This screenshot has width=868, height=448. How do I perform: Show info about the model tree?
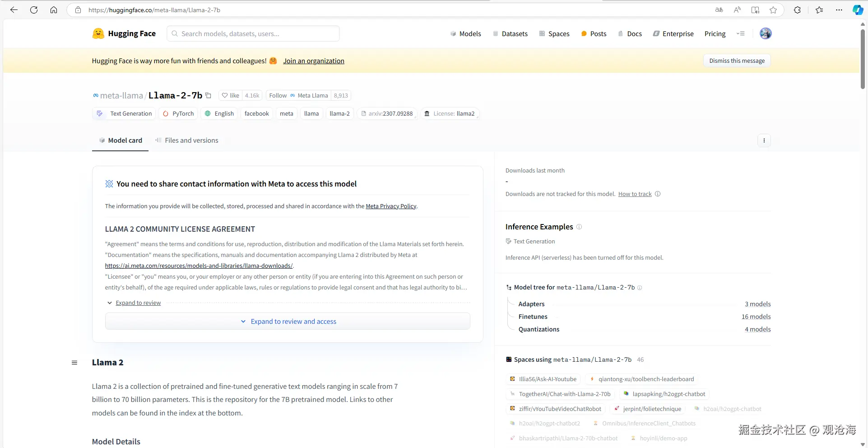(640, 288)
